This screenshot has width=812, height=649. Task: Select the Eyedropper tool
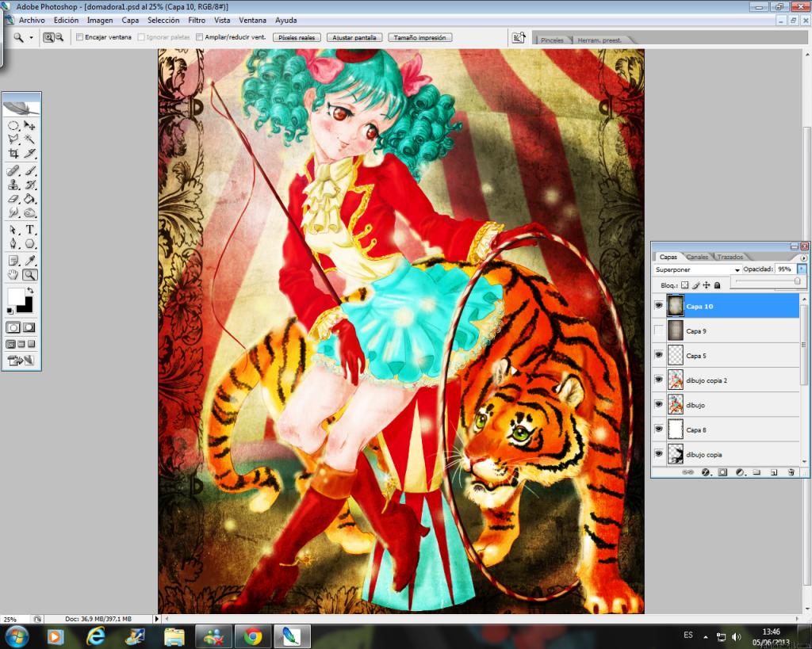pyautogui.click(x=29, y=261)
